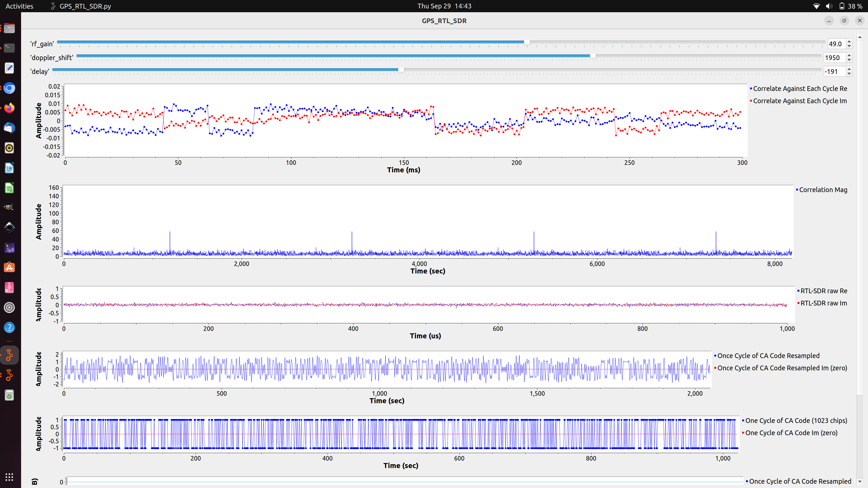Screen dimensions: 868x488
Task: Launch GIMP image editor from dock
Action: [x=10, y=207]
